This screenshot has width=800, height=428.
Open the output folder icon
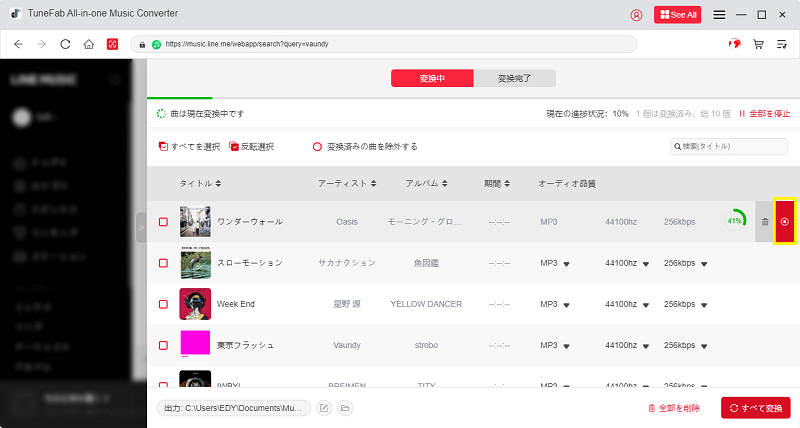pos(345,408)
